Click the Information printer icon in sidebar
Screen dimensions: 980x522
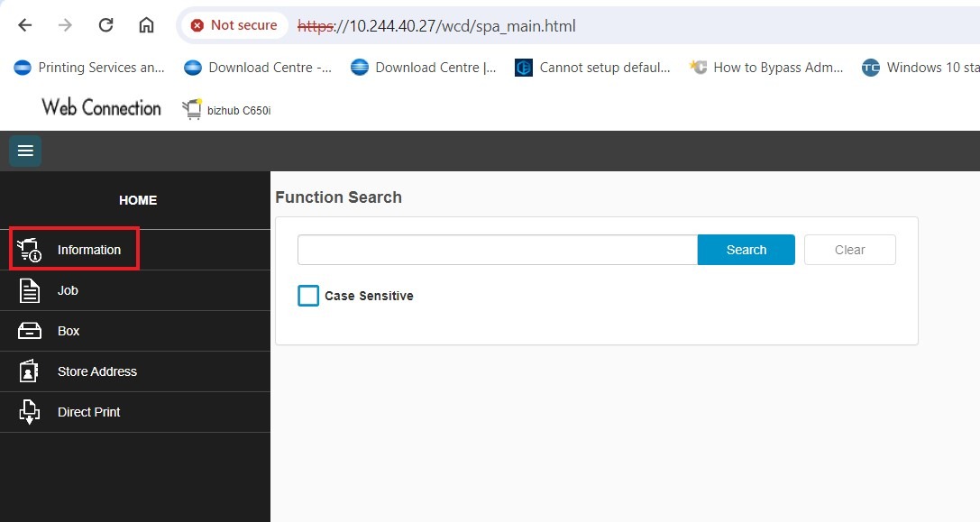coord(30,250)
